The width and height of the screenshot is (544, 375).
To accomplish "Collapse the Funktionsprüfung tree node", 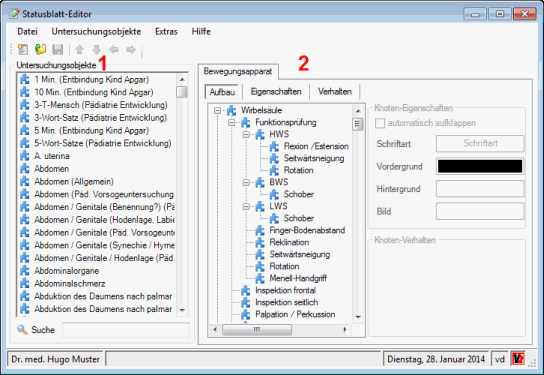I will click(x=232, y=122).
